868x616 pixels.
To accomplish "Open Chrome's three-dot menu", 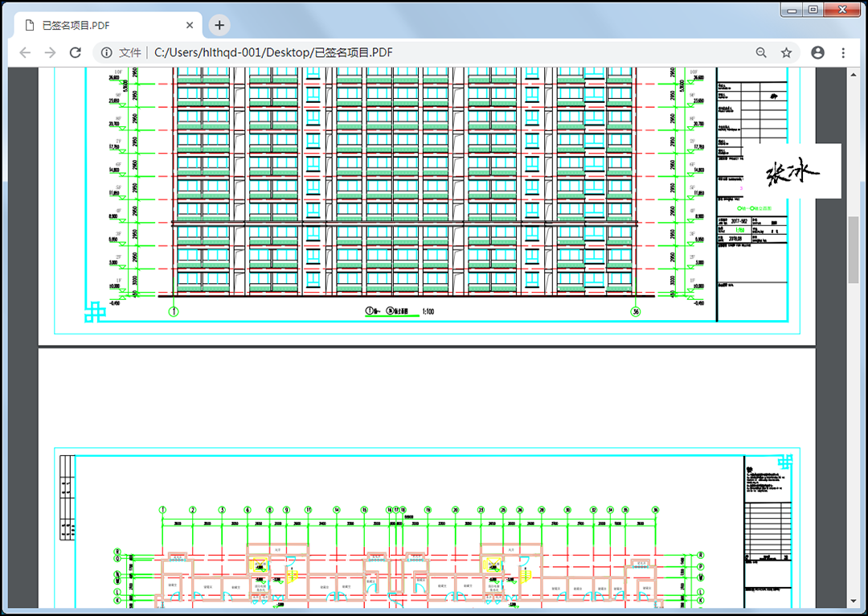I will (843, 52).
